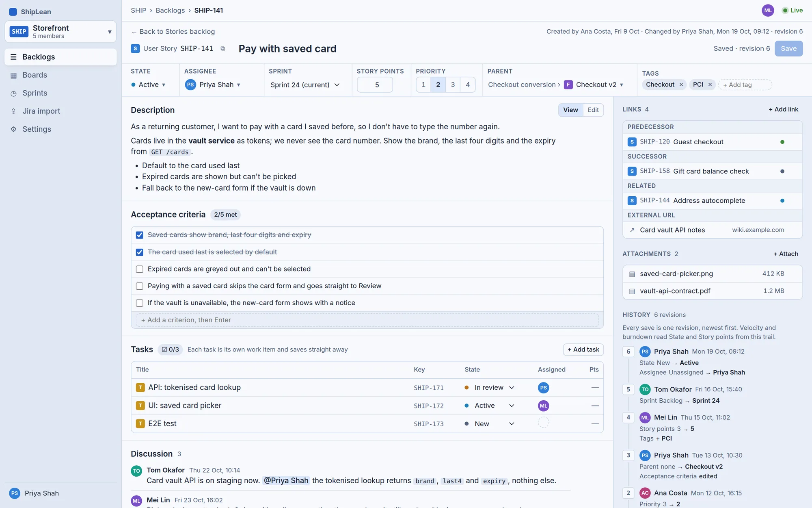
Task: Click the ML user avatar in the header
Action: (x=768, y=11)
